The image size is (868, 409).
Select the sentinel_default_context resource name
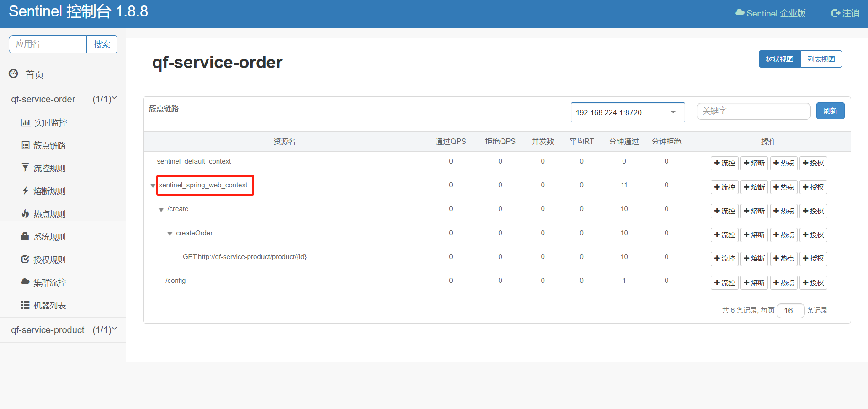[x=194, y=161]
